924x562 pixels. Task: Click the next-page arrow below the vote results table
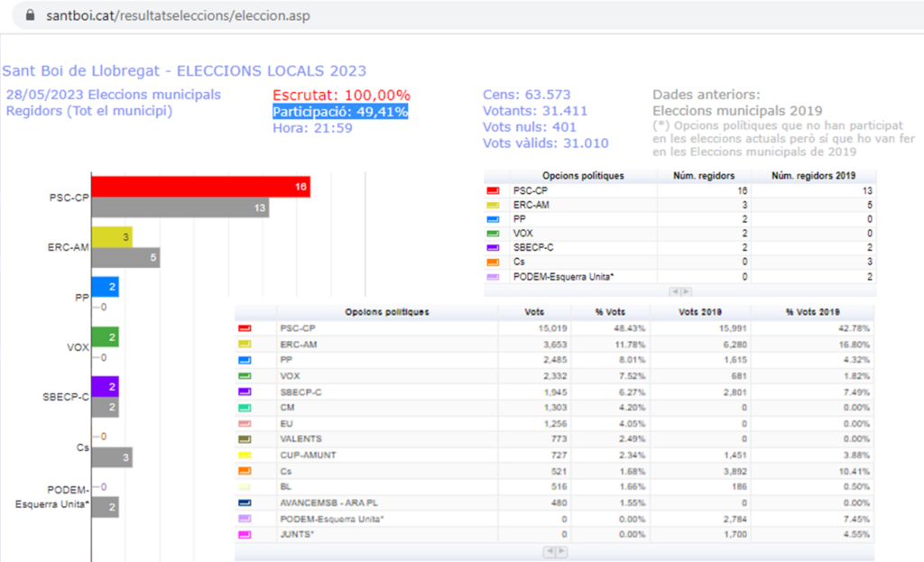pos(562,550)
